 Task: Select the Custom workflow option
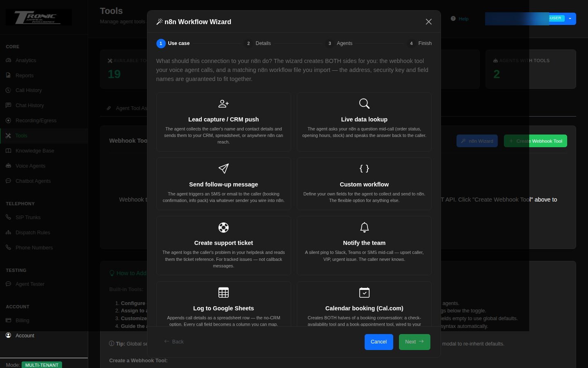point(364,184)
